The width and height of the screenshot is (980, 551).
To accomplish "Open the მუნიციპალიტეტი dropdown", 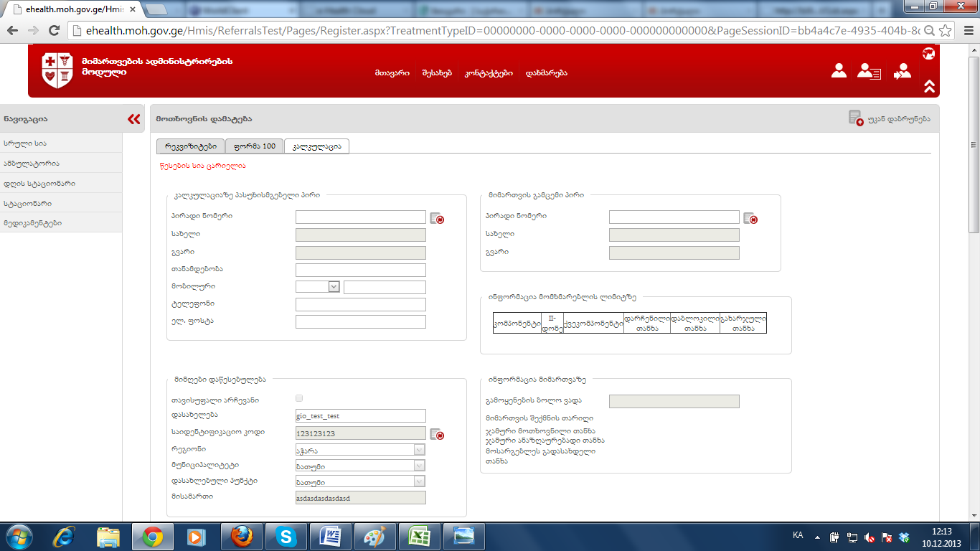I will 419,466.
